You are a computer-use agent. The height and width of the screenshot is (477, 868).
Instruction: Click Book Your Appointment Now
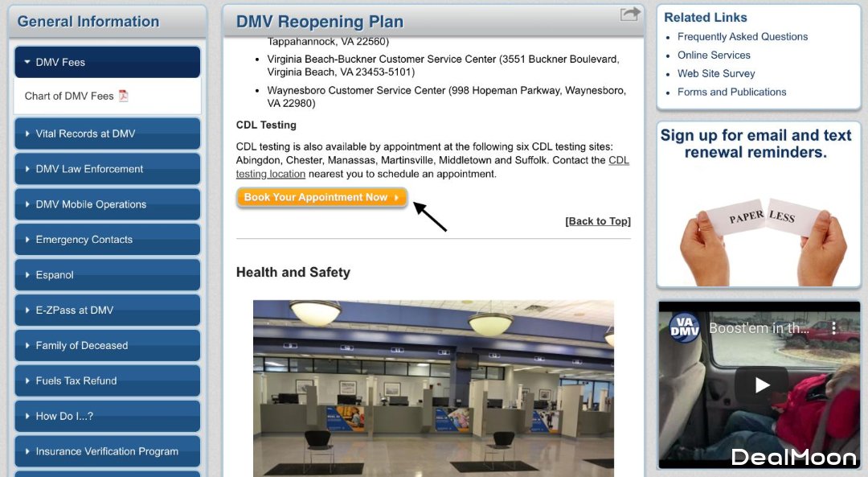click(321, 196)
